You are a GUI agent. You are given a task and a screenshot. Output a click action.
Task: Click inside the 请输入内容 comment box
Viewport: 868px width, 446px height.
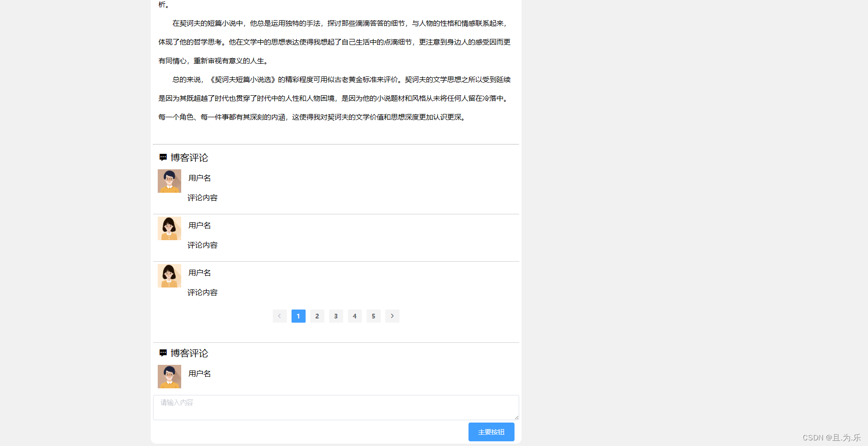point(335,407)
